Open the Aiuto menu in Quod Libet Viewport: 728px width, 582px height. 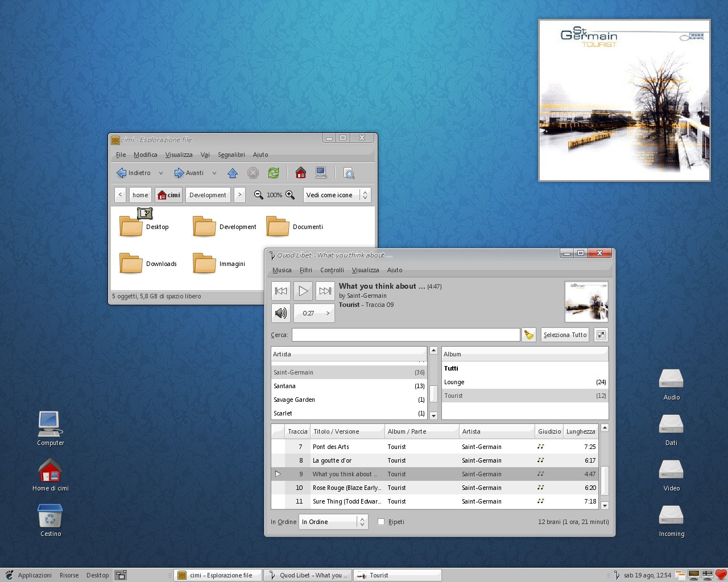tap(395, 270)
